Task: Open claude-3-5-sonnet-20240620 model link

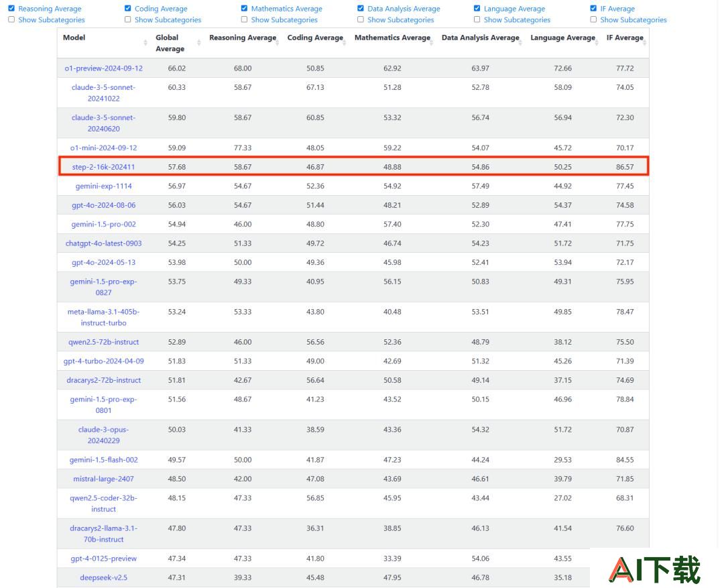Action: coord(103,123)
